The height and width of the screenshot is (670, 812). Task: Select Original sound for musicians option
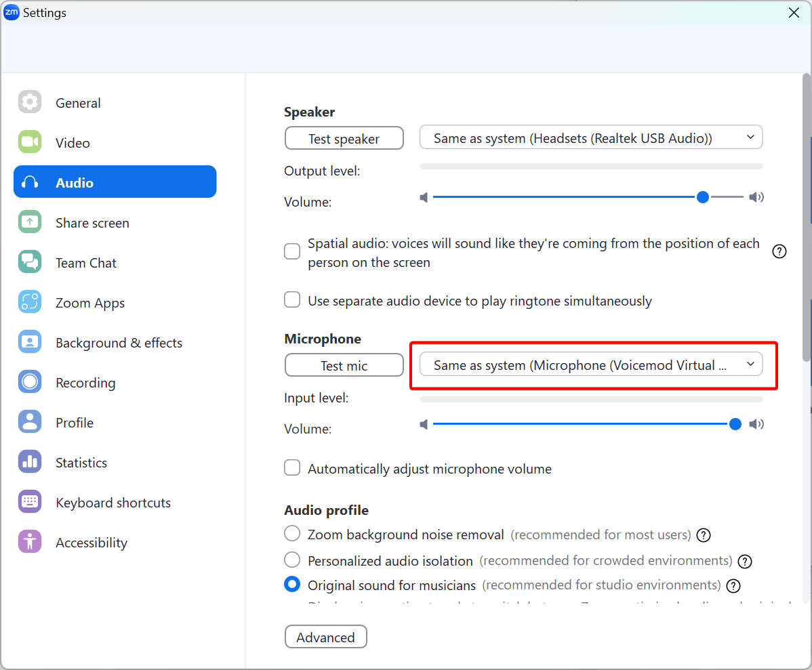(292, 585)
